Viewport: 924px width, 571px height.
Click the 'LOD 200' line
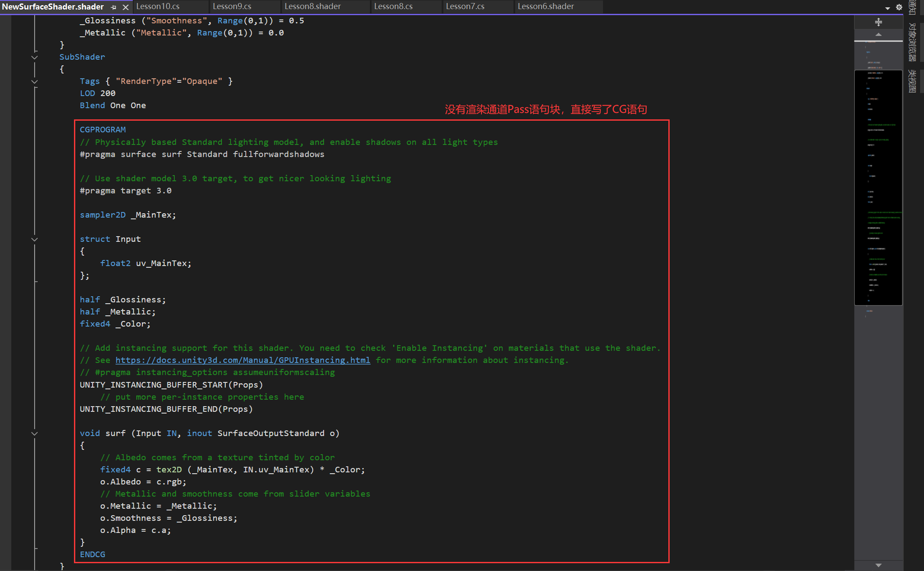pos(97,93)
